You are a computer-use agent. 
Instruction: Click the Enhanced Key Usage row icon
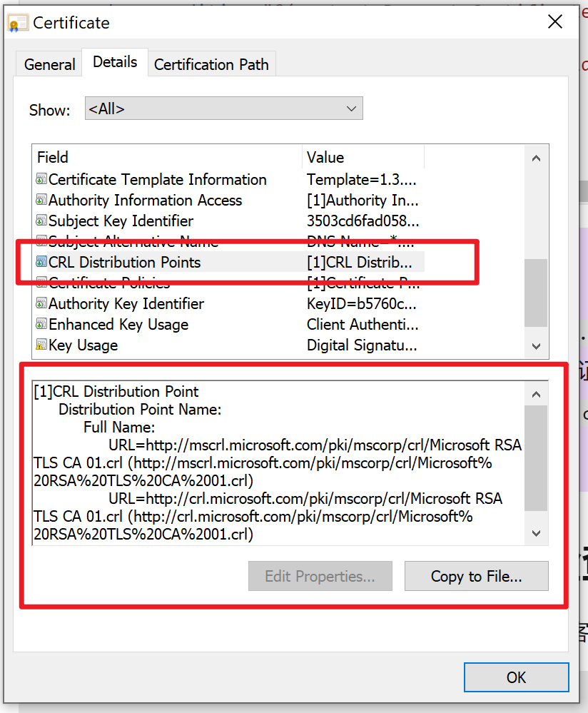click(42, 325)
